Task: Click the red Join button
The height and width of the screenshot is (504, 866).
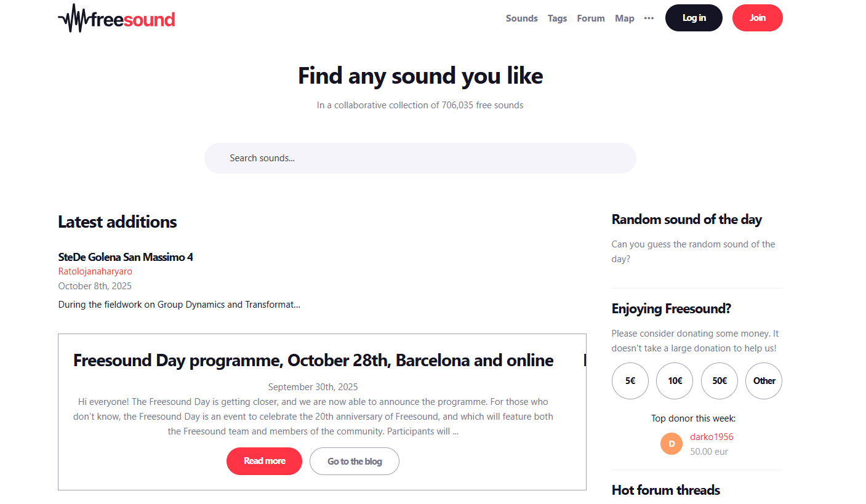Action: click(x=757, y=18)
